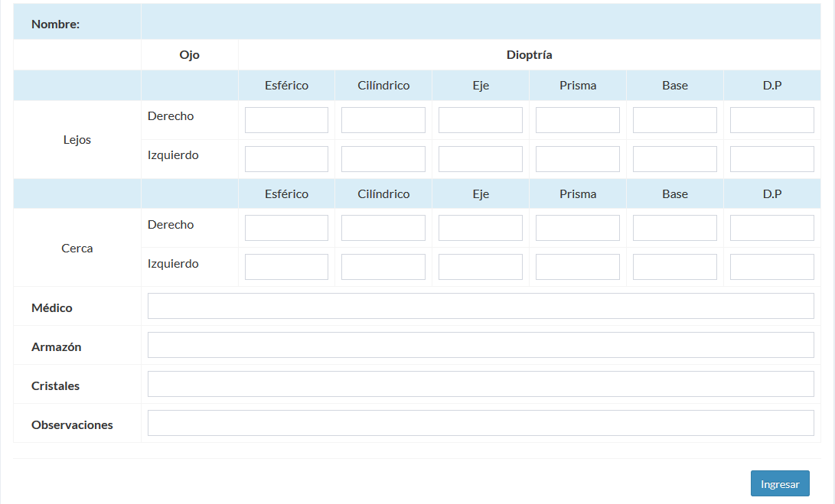Click Lejos Izquierdo Base input field
835x504 pixels.
[675, 159]
